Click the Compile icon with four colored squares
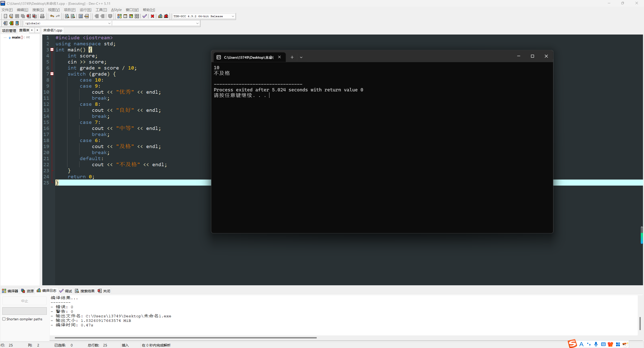Screen dimensions: 644x348 [119, 16]
